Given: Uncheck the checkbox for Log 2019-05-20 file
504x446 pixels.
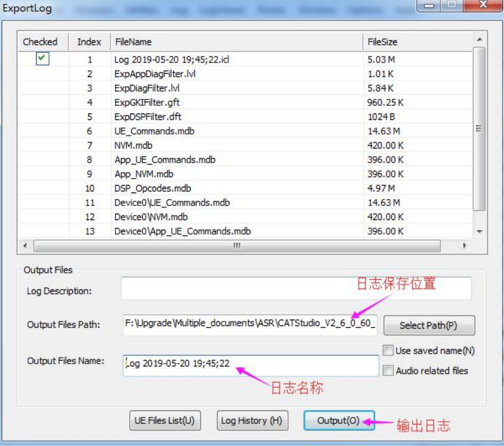Looking at the screenshot, I should tap(43, 59).
